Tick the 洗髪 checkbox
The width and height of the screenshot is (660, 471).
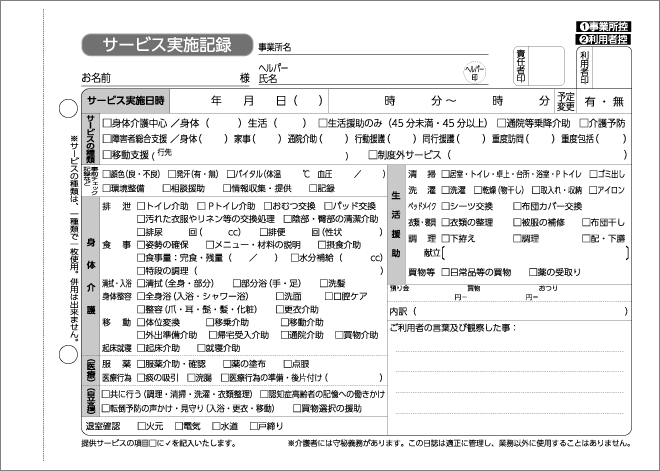click(x=324, y=283)
